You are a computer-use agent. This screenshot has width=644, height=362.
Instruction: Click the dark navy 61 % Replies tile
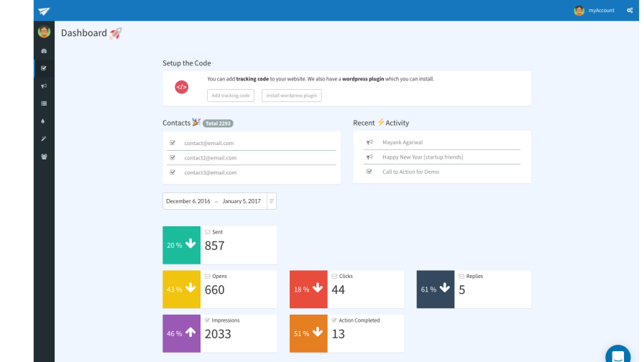click(x=436, y=289)
